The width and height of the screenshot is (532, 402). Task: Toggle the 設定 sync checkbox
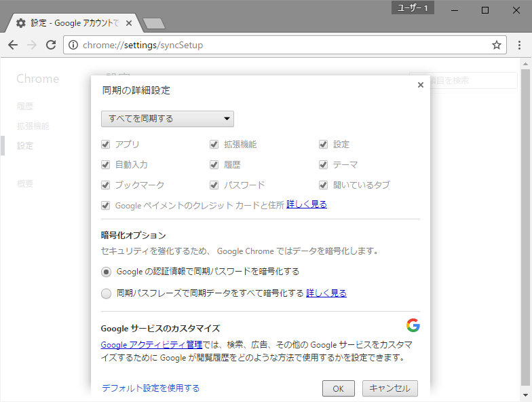323,144
